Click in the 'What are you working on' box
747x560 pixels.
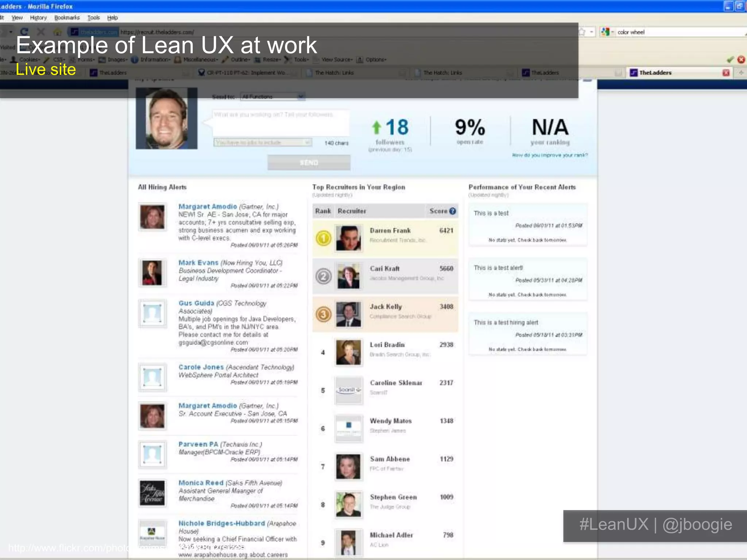pyautogui.click(x=280, y=122)
